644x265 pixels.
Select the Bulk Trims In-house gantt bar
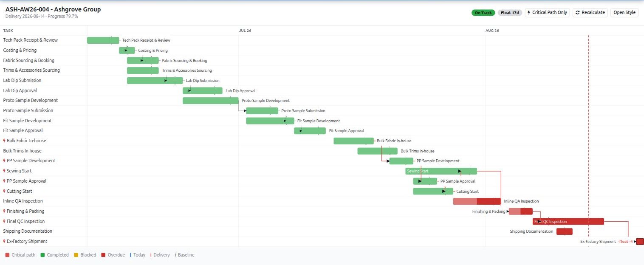pyautogui.click(x=378, y=151)
